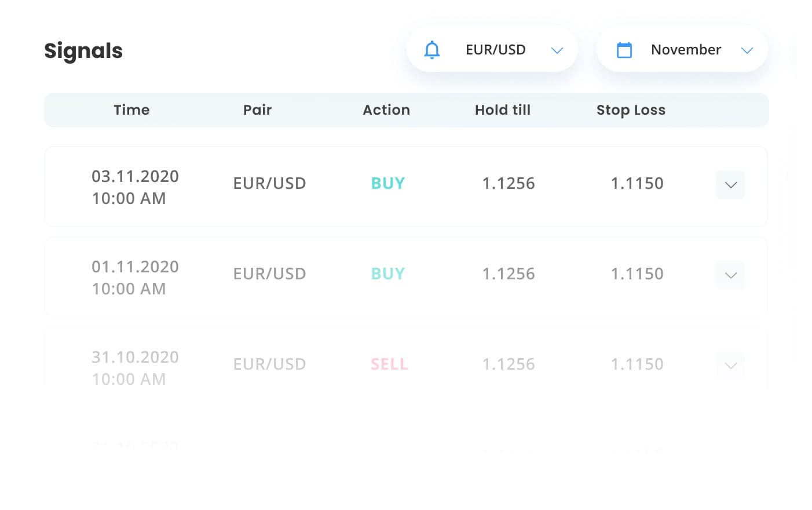Click the bell notification icon
Viewport: 812px width, 510px height.
tap(432, 50)
